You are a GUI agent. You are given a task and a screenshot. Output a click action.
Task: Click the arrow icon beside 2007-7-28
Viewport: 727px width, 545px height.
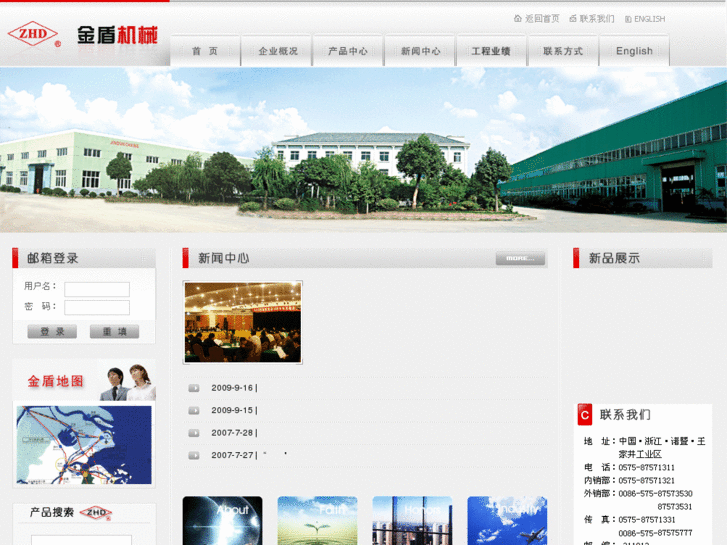[x=194, y=433]
